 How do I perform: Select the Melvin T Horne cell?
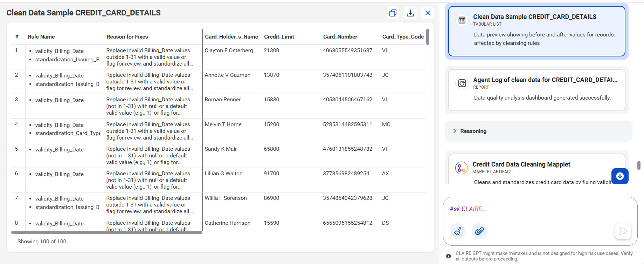coord(223,124)
